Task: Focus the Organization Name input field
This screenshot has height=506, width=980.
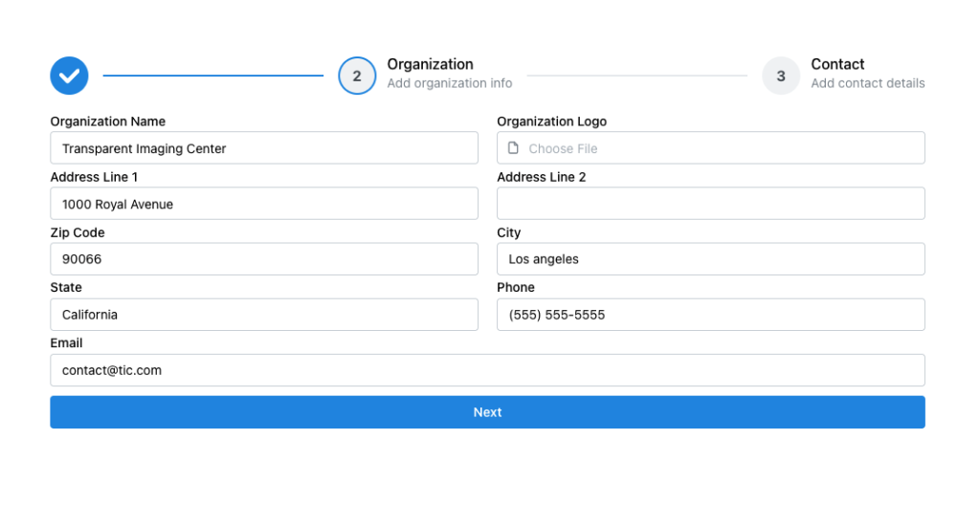Action: (263, 148)
